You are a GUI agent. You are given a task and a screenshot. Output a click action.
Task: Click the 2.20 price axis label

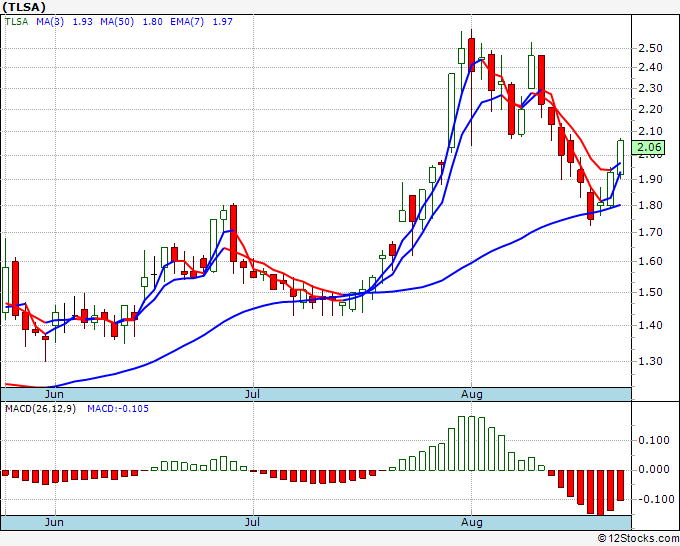click(x=651, y=109)
